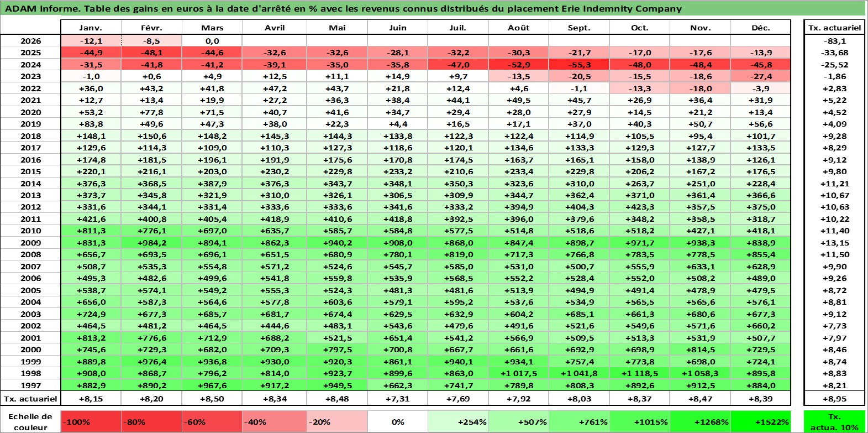868x433 pixels.
Task: Click the ADAM Informe title text
Action: 343,8
